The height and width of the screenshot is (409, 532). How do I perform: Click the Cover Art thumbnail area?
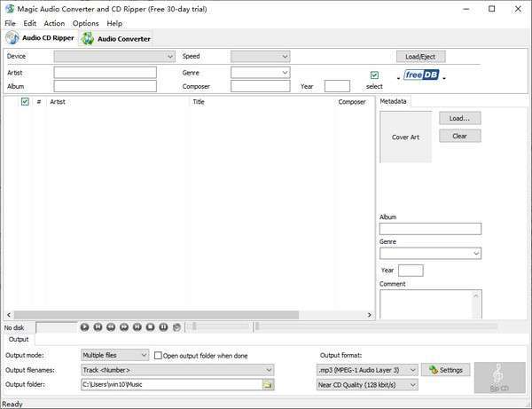[406, 138]
